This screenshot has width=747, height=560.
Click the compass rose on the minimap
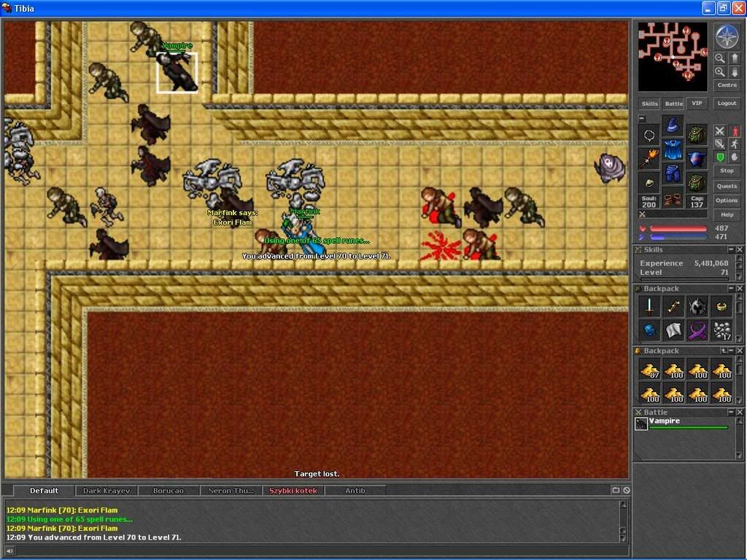tap(727, 36)
